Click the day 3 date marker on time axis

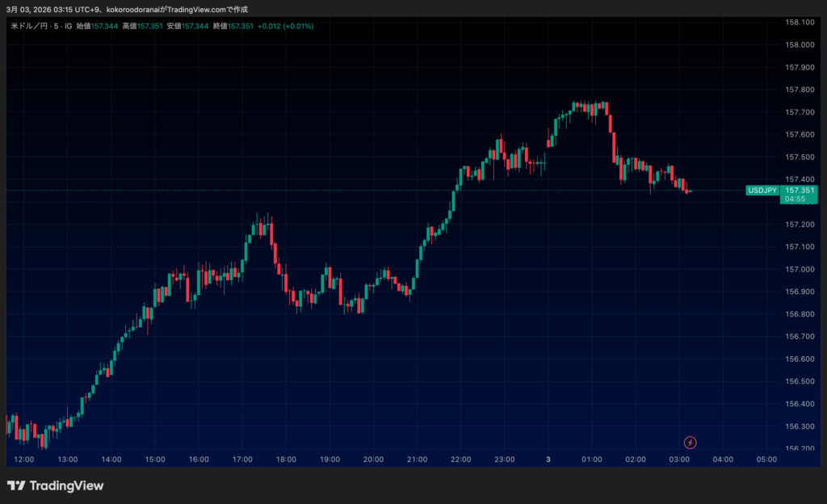(548, 460)
